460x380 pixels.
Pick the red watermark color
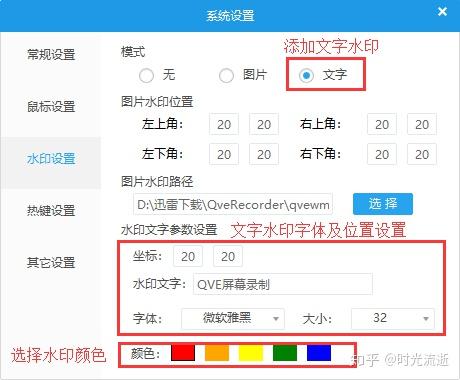point(183,353)
